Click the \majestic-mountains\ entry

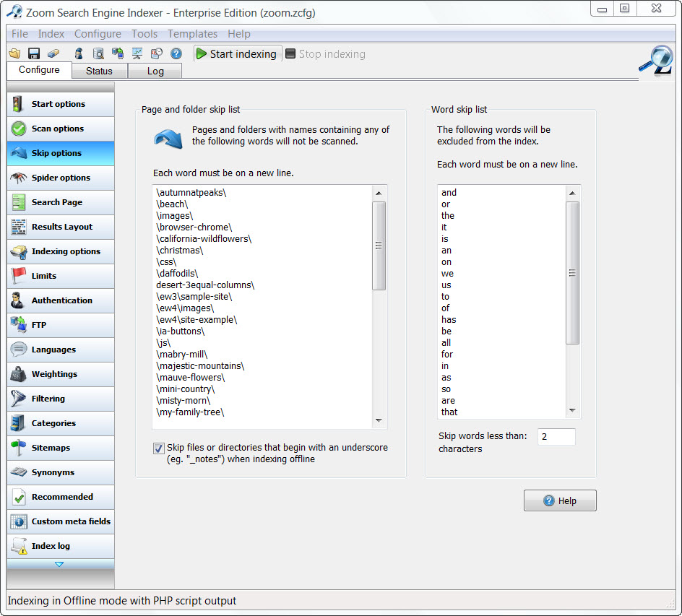200,366
